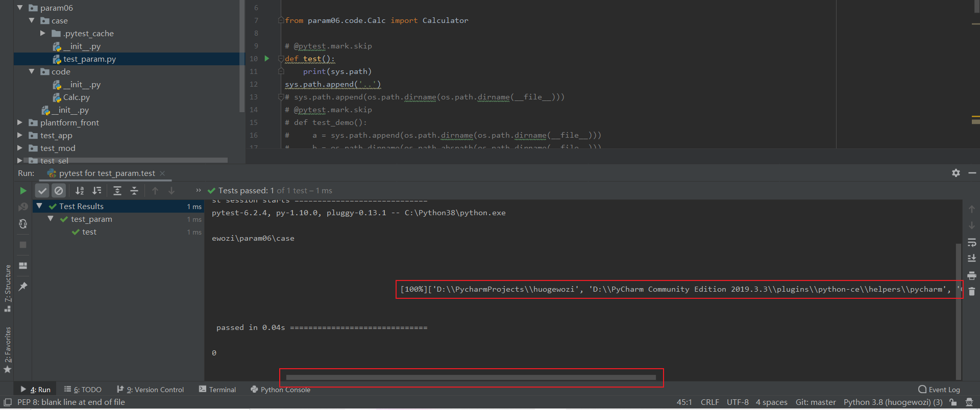Open the 6: TODO tool window

click(x=83, y=390)
